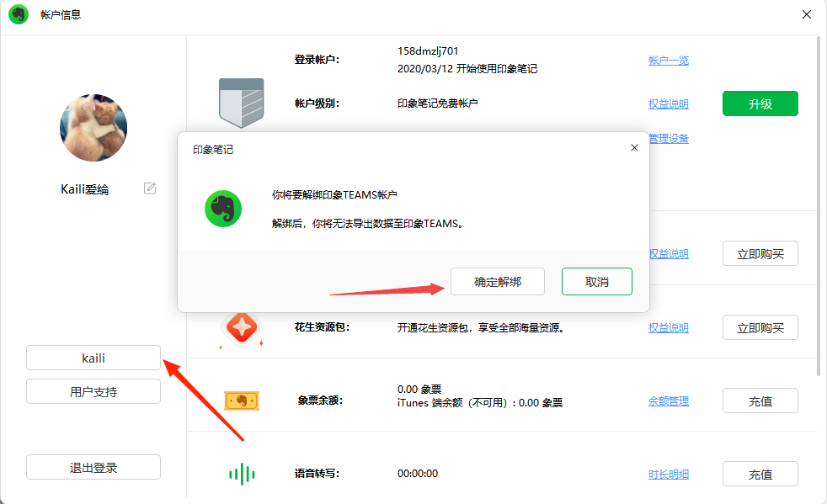Open 权益说明 link partly behind dialog

pyautogui.click(x=669, y=254)
